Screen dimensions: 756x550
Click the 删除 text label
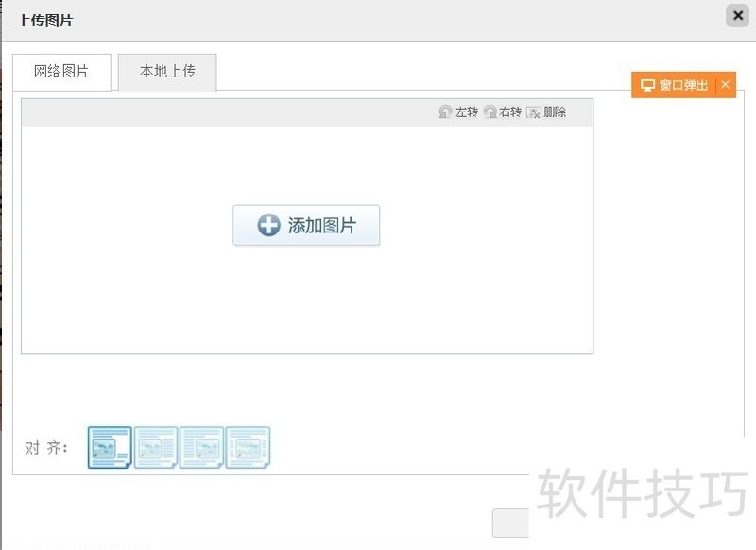pos(555,112)
